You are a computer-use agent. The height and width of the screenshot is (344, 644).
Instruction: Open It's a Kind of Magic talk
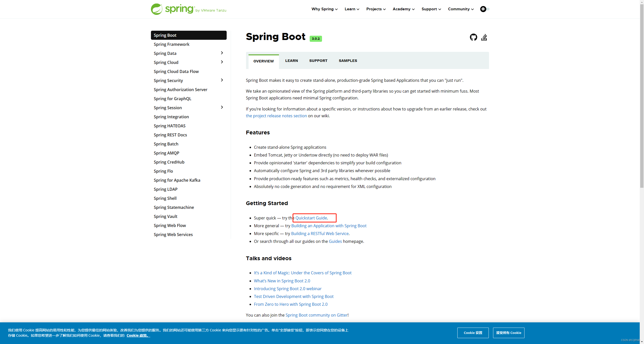pos(303,273)
